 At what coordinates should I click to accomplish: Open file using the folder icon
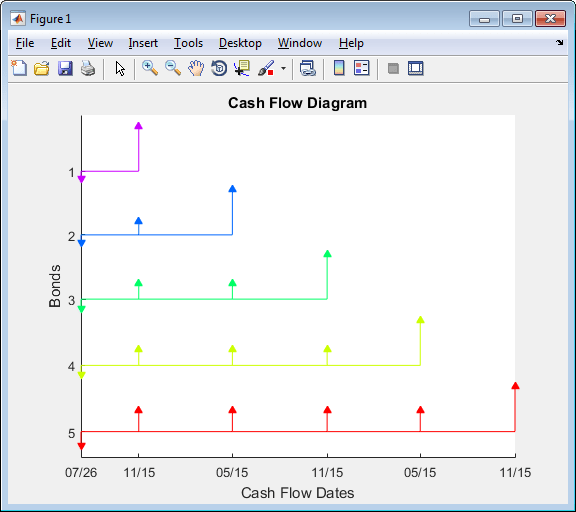click(x=42, y=68)
